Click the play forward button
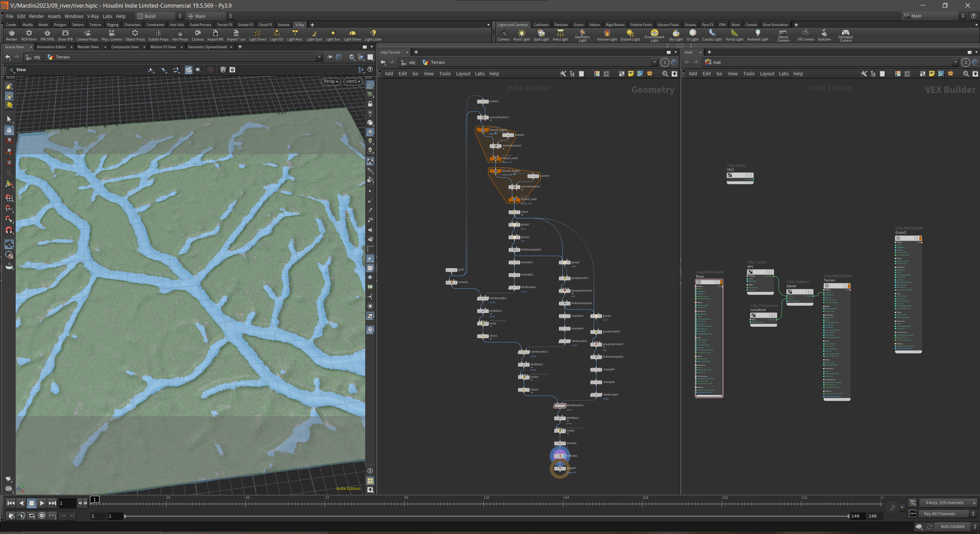 click(x=42, y=503)
